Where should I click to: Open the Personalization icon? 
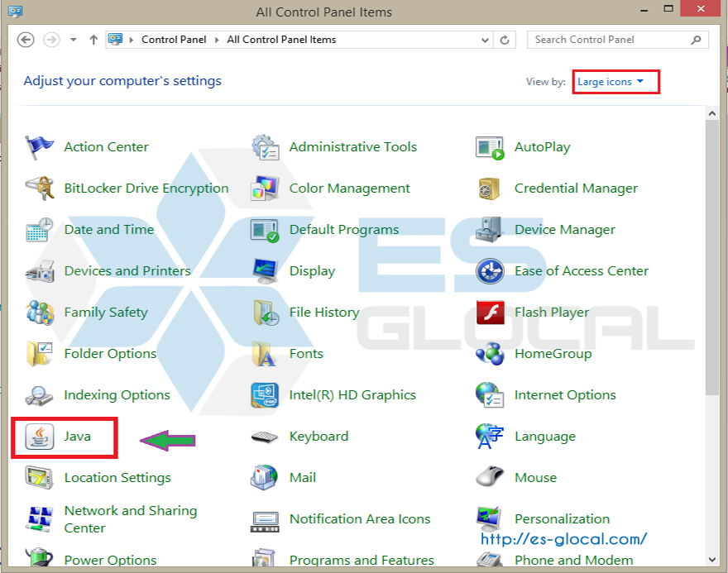point(489,519)
